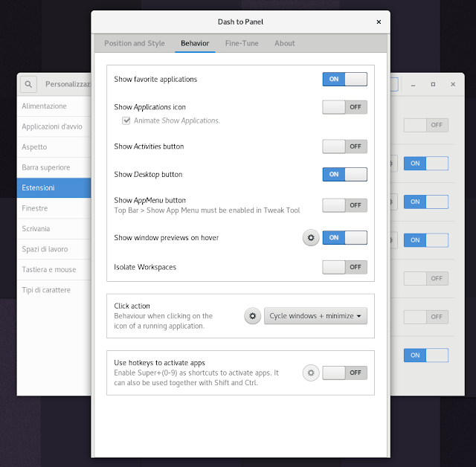Select Scrivania in Tweaks sidebar

[54, 229]
